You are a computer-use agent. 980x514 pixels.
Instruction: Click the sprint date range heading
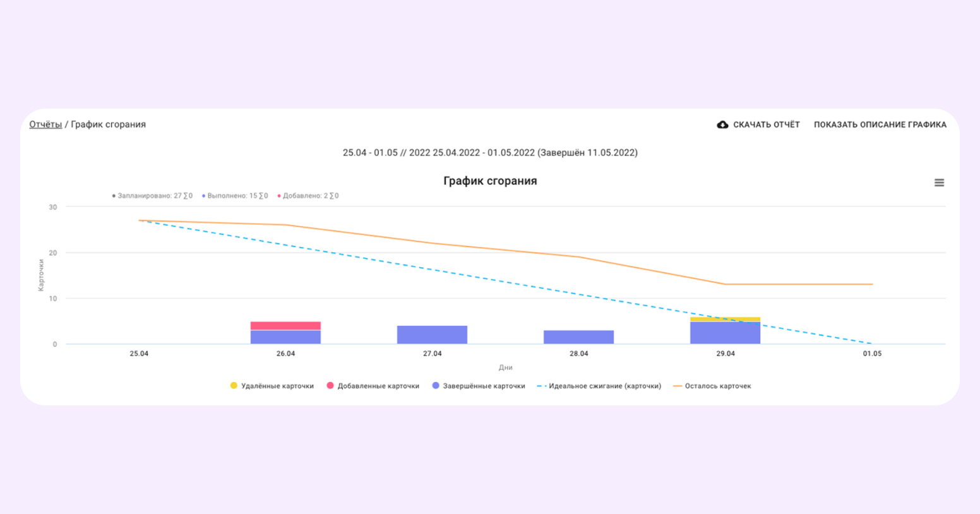coord(490,153)
